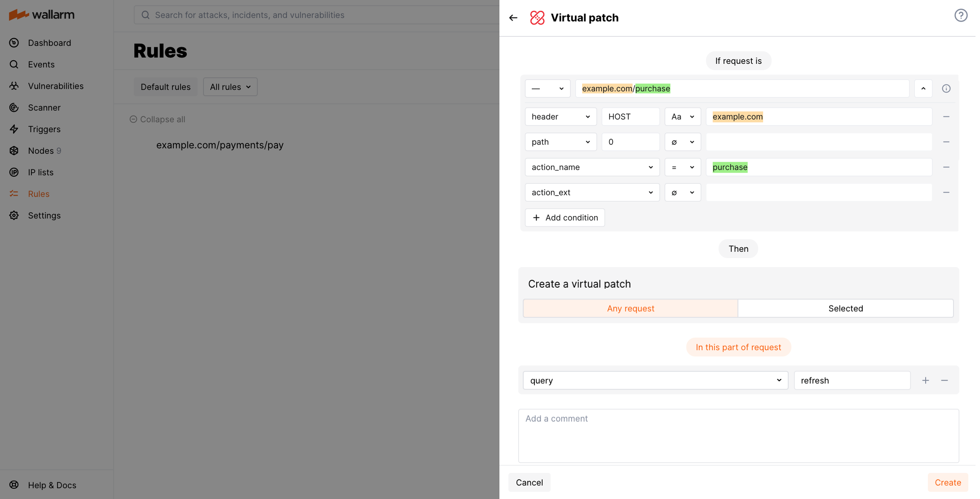
Task: Open the query request-part dropdown
Action: [655, 380]
